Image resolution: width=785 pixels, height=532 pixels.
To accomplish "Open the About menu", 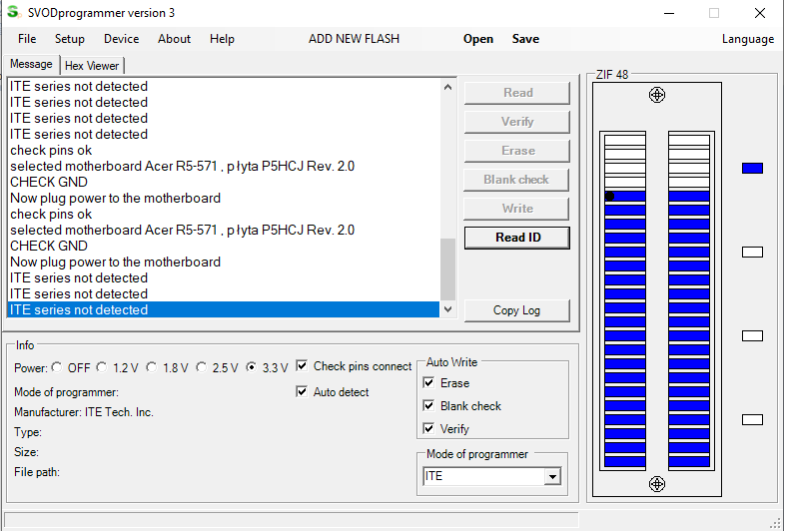I will 174,39.
